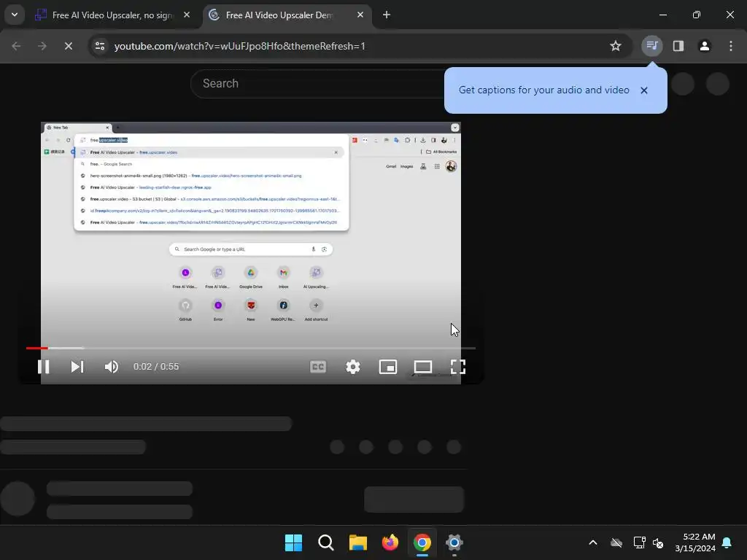Open the Windows Start menu
The height and width of the screenshot is (560, 747).
pyautogui.click(x=293, y=542)
